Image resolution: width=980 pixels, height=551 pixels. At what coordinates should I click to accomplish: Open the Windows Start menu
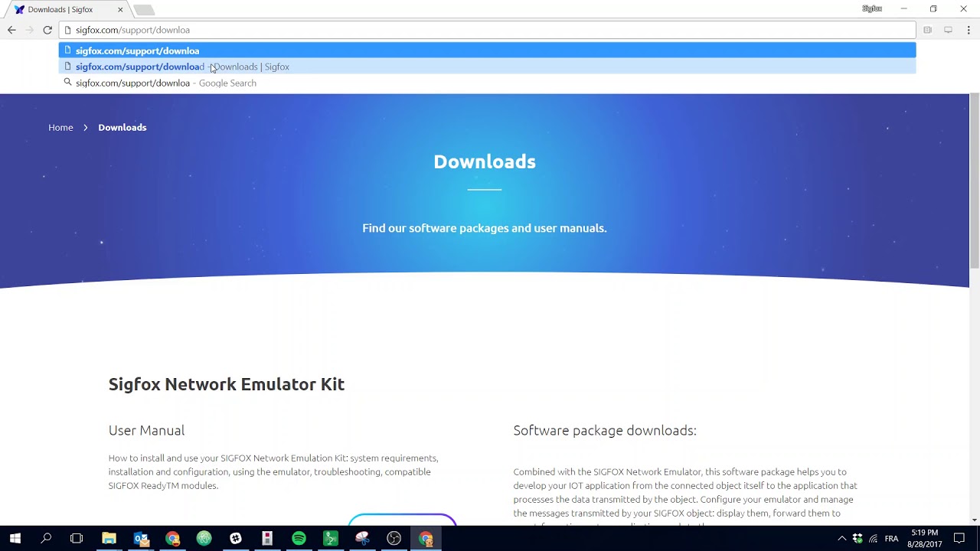tap(15, 539)
